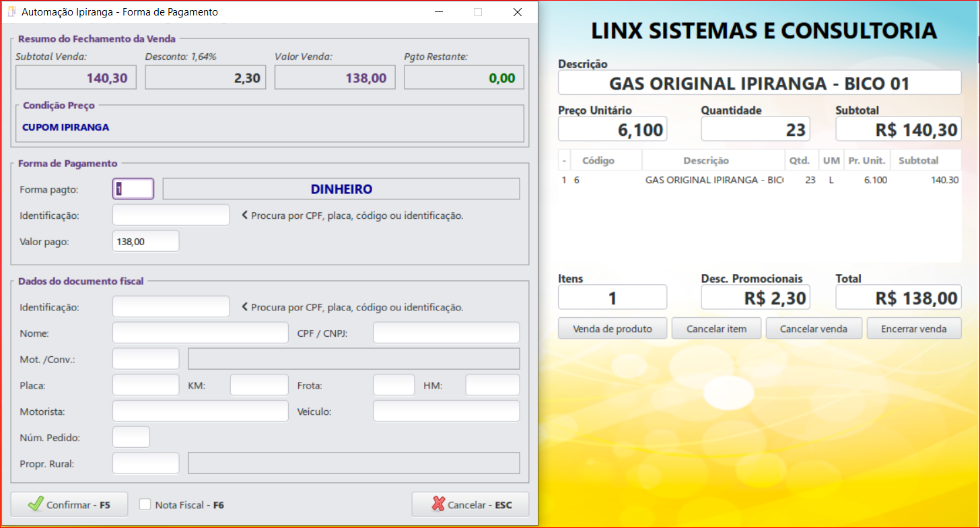
Task: Click the Qtd. column header
Action: click(801, 160)
